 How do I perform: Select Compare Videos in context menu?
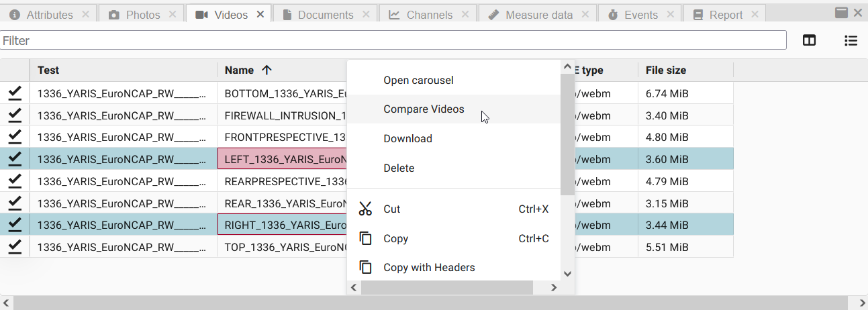coord(454,109)
